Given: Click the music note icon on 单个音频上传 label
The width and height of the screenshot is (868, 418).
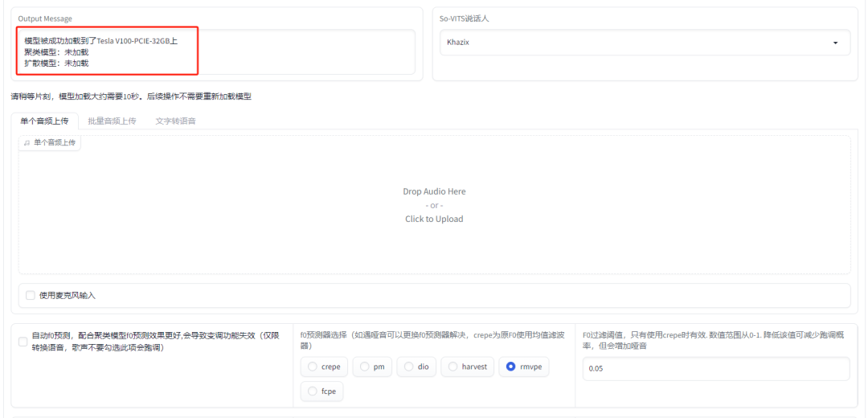Looking at the screenshot, I should point(27,143).
